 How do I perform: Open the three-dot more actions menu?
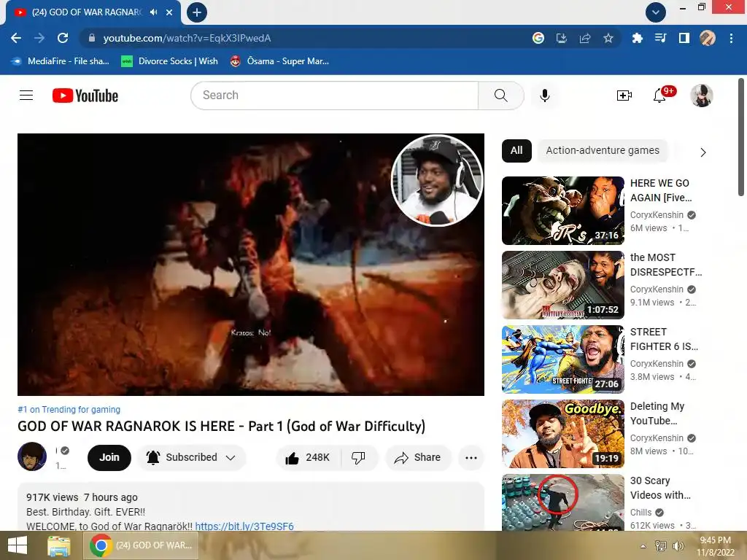[x=471, y=458]
